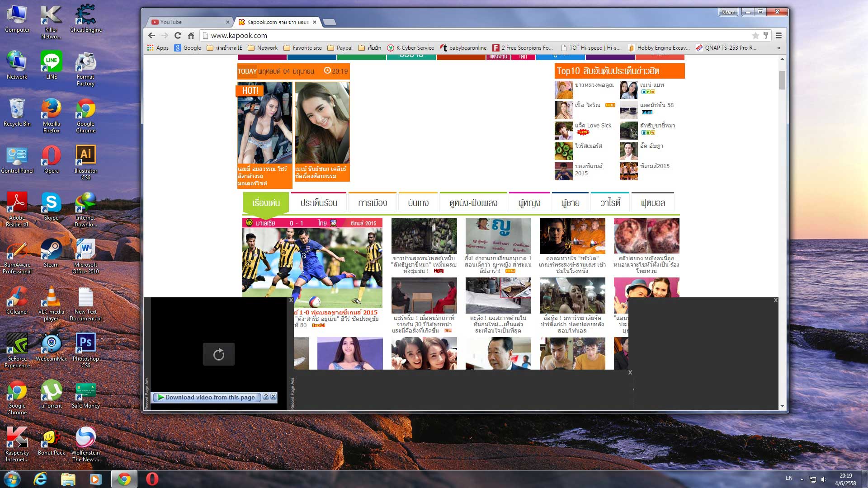Screen dimensions: 868x488
Task: Click the page vertical scrollbar thumb
Action: (782, 80)
